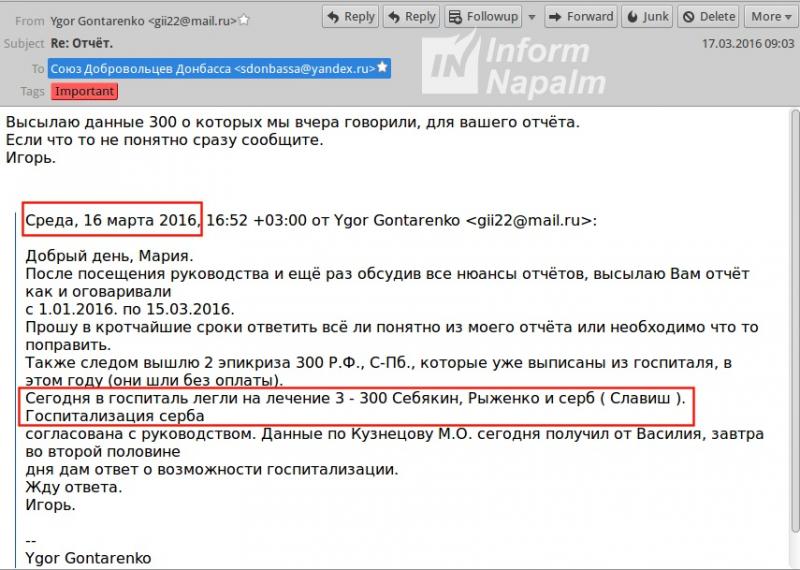Click the Reply button adjacent to Followup

(x=410, y=17)
